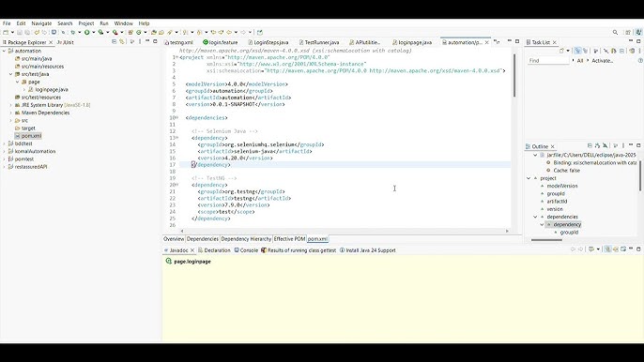
Task: Open the Navigate menu
Action: pos(41,23)
